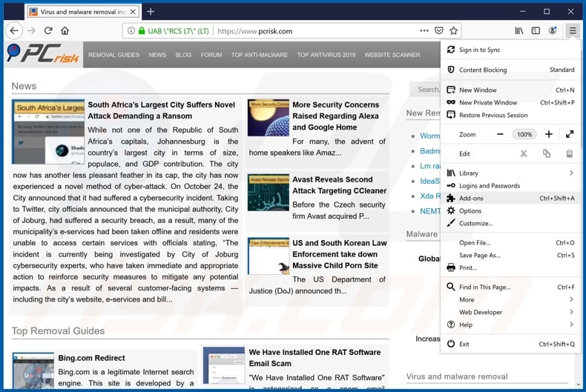
Task: Click the Forward navigation arrow
Action: coord(32,31)
